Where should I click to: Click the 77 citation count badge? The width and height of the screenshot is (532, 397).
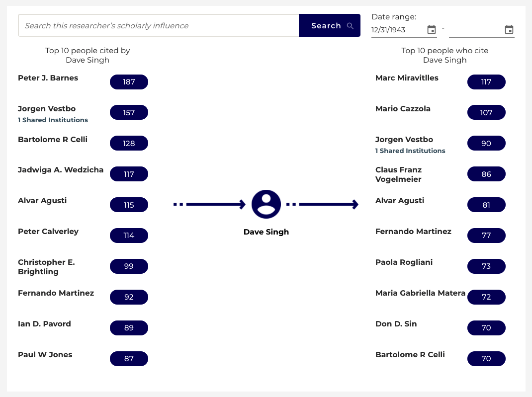click(x=486, y=236)
